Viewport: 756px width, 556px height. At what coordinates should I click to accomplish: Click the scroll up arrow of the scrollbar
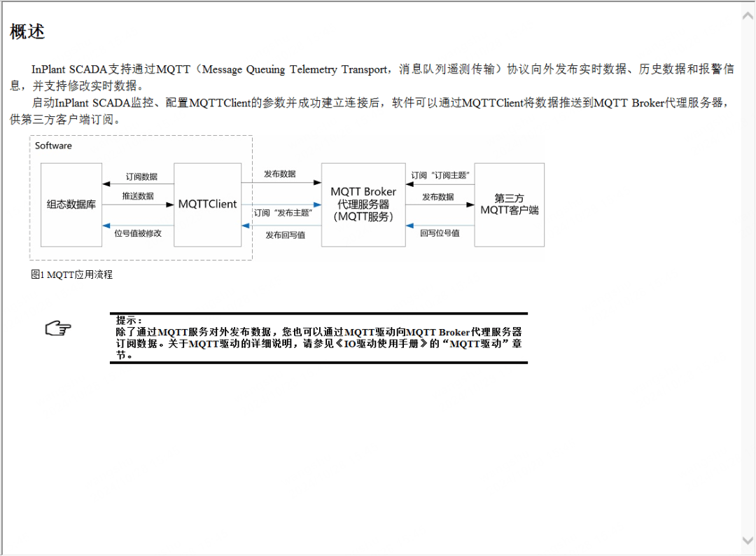coord(748,15)
